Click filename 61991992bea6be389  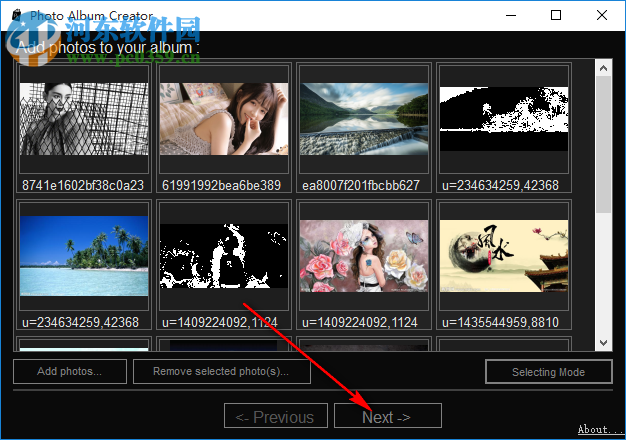[x=222, y=185]
